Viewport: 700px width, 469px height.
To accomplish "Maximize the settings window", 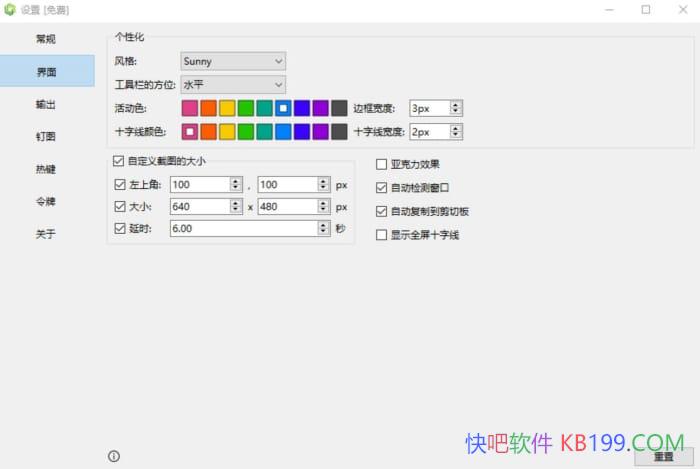I will (x=646, y=9).
